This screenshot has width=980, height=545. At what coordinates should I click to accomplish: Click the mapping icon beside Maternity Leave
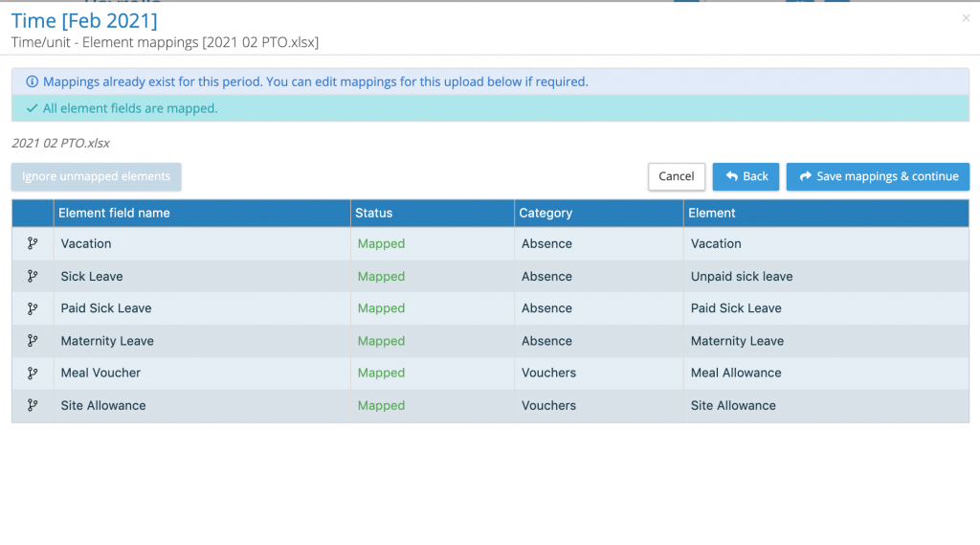coord(33,341)
